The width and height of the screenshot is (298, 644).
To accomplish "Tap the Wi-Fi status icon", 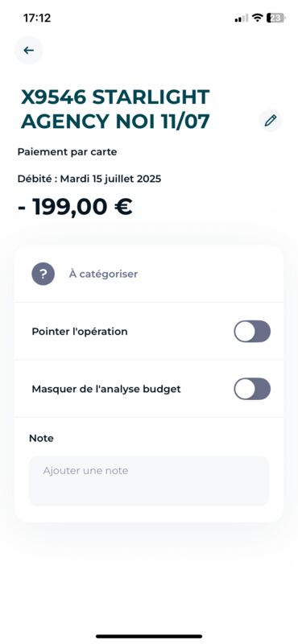I will pyautogui.click(x=258, y=18).
